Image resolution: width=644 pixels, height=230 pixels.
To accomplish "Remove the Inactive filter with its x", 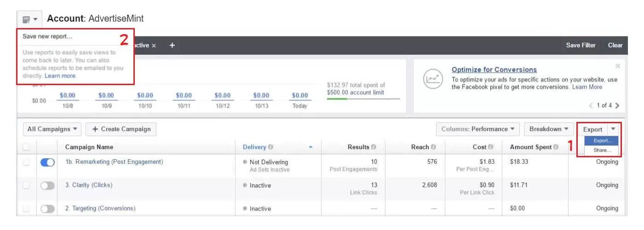I will pos(154,46).
